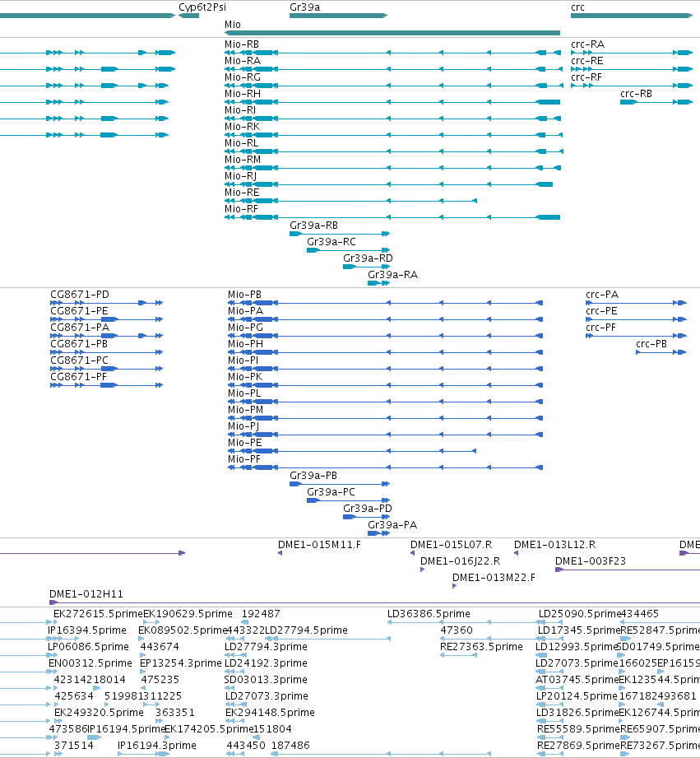Click protein Gr39a-PD

click(x=367, y=508)
